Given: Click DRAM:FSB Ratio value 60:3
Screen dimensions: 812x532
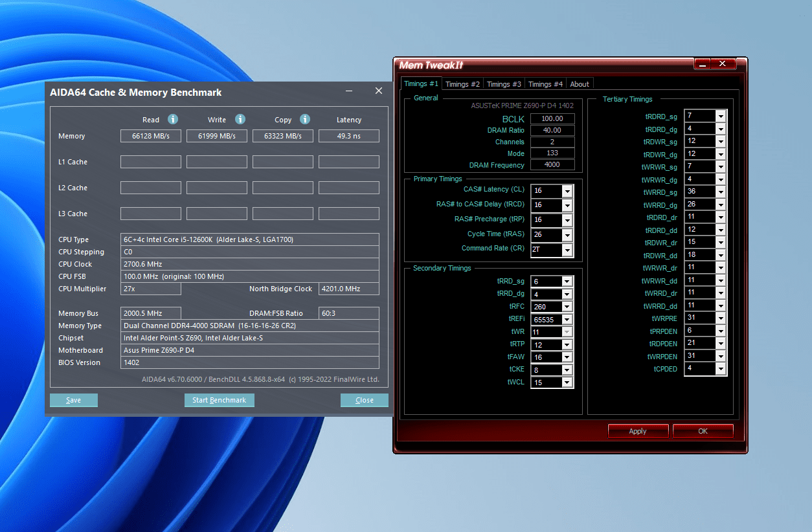Looking at the screenshot, I should (349, 313).
